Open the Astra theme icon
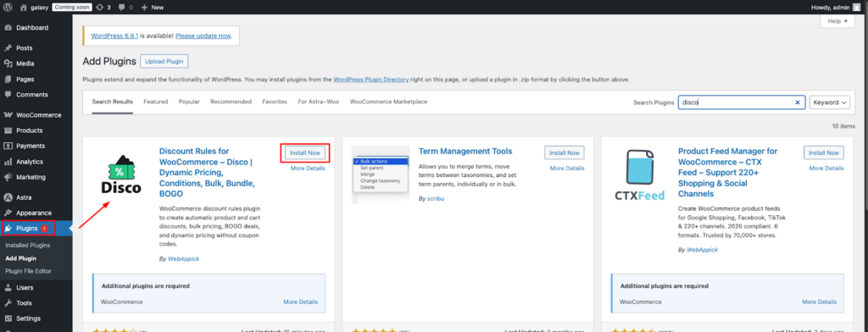The width and height of the screenshot is (868, 332). click(8, 197)
